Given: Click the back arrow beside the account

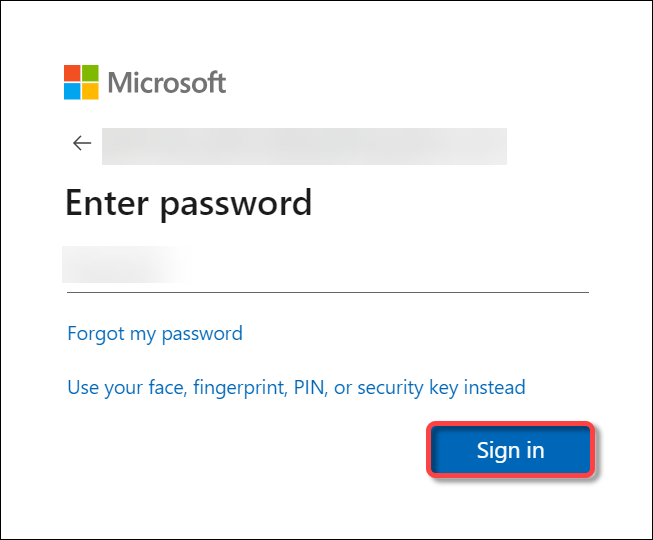Looking at the screenshot, I should (x=82, y=143).
